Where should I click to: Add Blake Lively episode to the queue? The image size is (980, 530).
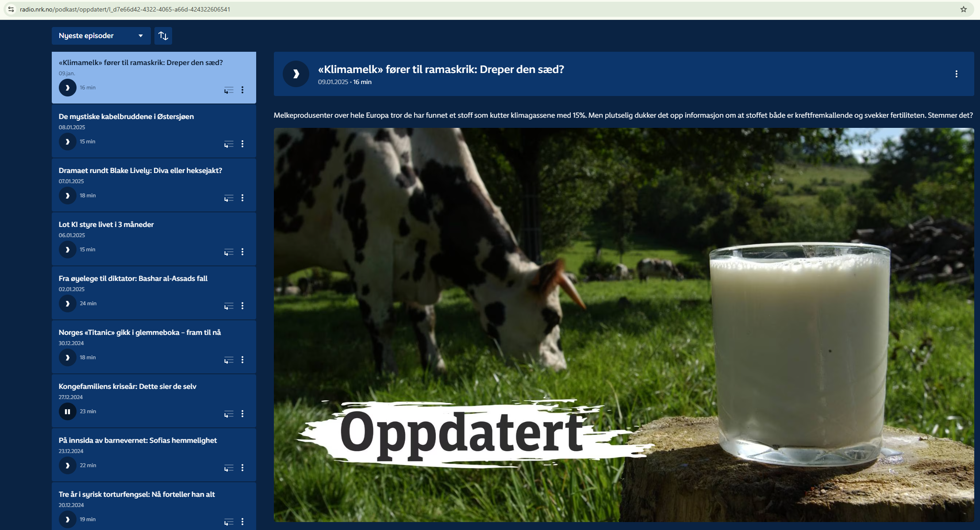(x=228, y=198)
